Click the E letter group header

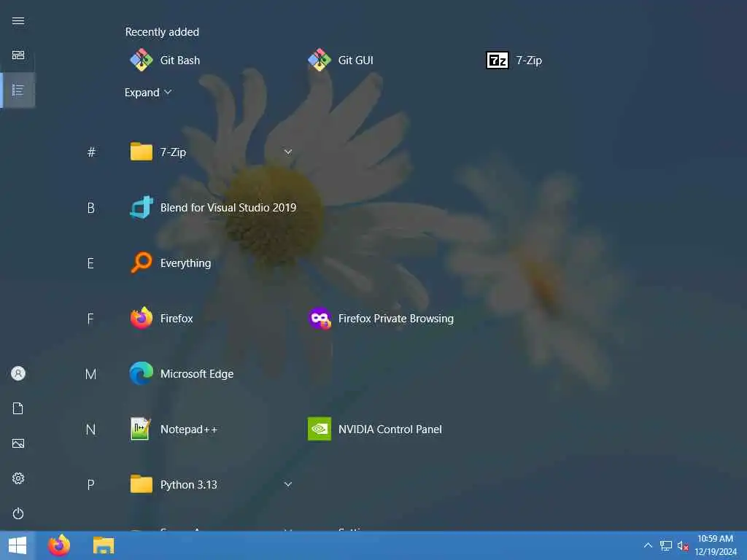point(91,262)
